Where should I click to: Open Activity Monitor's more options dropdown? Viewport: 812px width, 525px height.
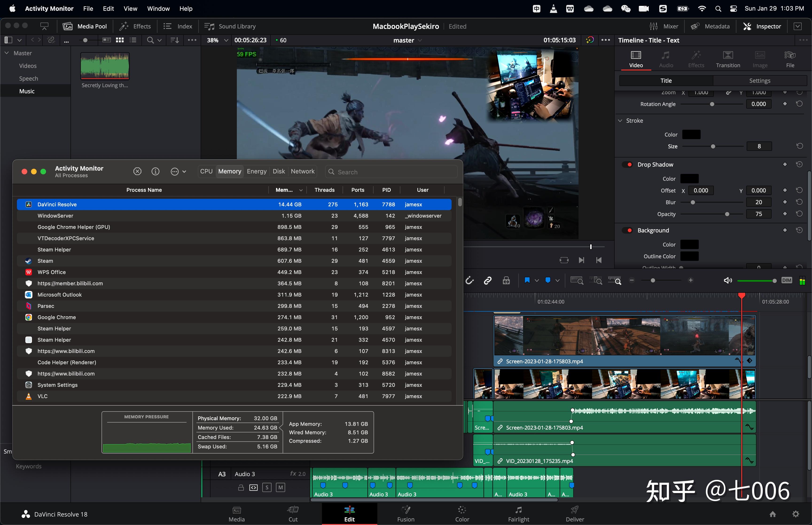coord(178,172)
